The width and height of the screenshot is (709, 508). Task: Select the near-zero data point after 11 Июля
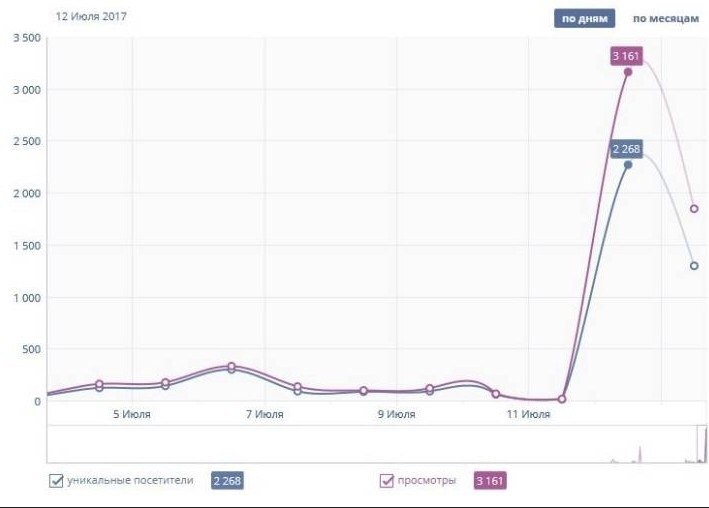pos(562,399)
